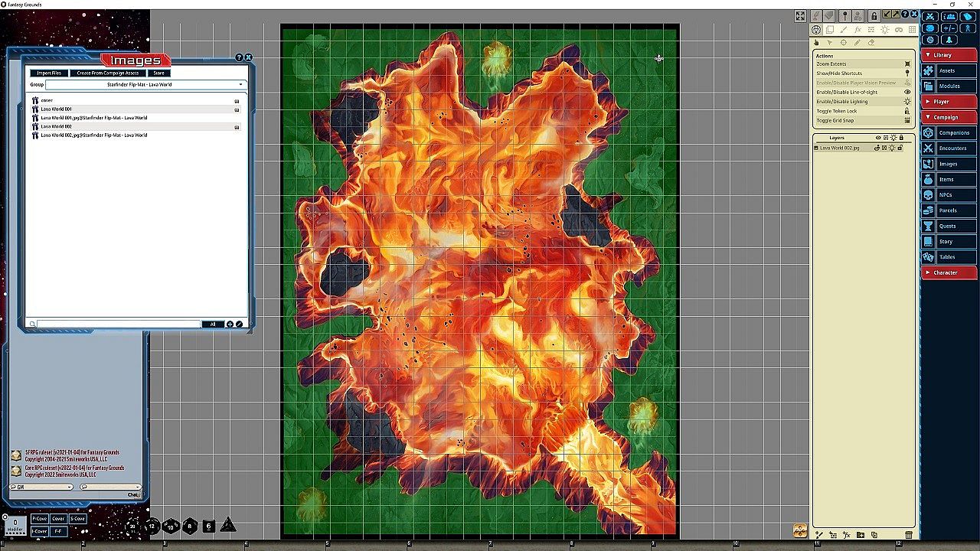The width and height of the screenshot is (980, 551).
Task: Toggle Enable/Disable Lighting
Action: (863, 102)
